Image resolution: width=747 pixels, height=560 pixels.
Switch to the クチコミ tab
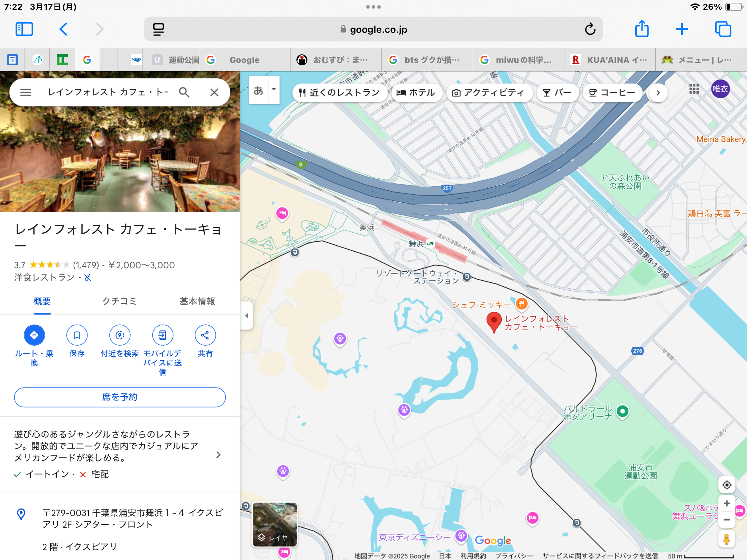(x=119, y=301)
